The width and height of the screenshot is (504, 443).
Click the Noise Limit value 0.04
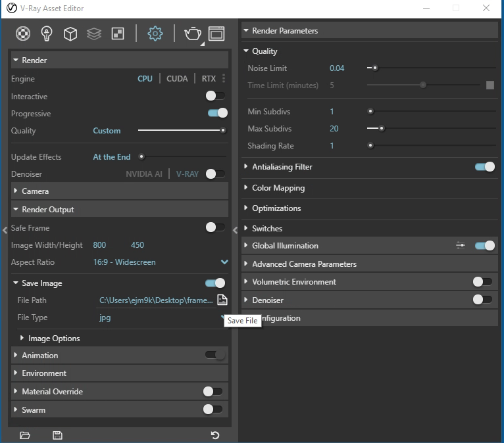tap(336, 68)
